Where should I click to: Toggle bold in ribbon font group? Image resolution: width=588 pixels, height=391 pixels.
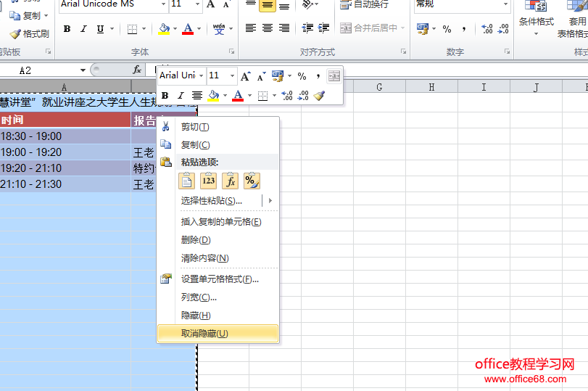(x=67, y=29)
